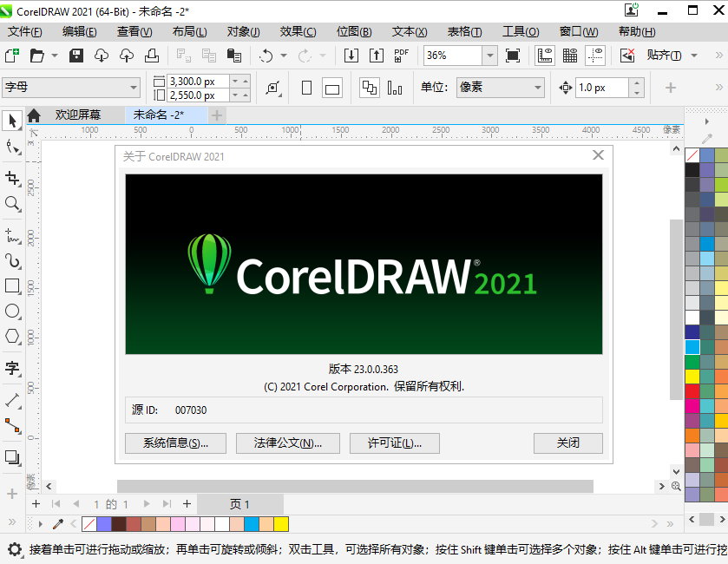Pick the Rectangle tool
This screenshot has height=564, width=728.
(x=12, y=286)
